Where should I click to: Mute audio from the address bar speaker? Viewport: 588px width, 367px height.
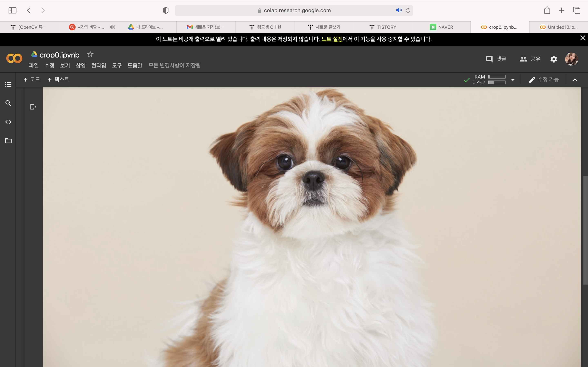click(399, 10)
